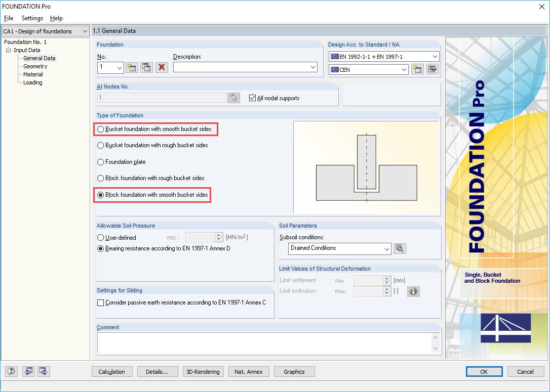
Task: Open the EN 1992-1-1 + EN 1997-1 standard dropdown
Action: click(435, 57)
